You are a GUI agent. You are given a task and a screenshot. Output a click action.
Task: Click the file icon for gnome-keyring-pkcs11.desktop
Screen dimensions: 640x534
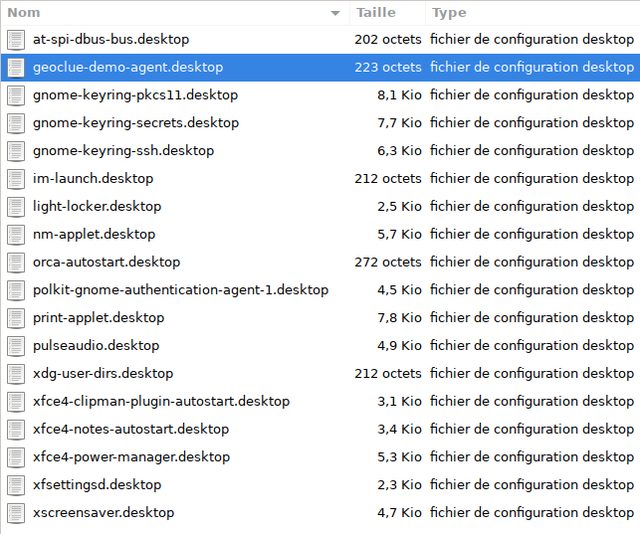pos(16,96)
